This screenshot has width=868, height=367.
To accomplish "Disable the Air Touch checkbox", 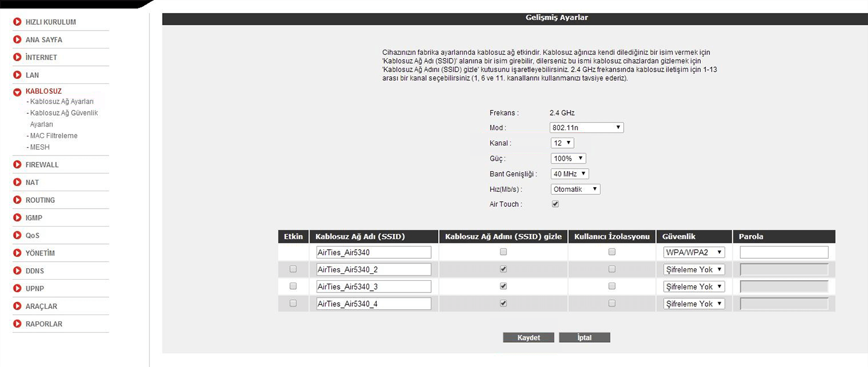I will point(556,204).
